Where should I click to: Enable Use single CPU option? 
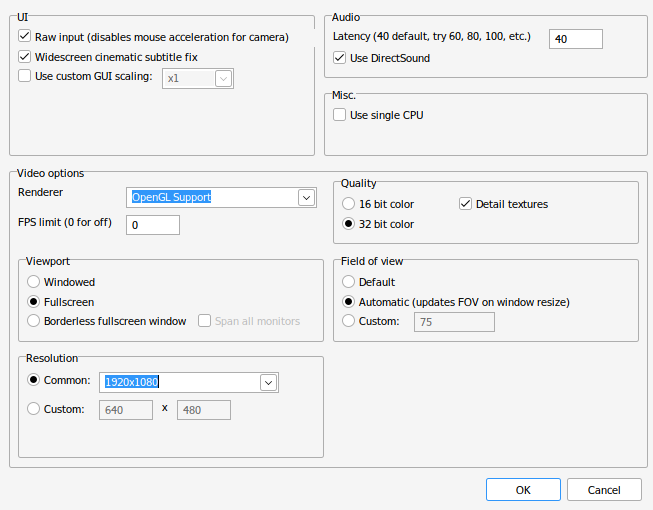click(x=339, y=114)
